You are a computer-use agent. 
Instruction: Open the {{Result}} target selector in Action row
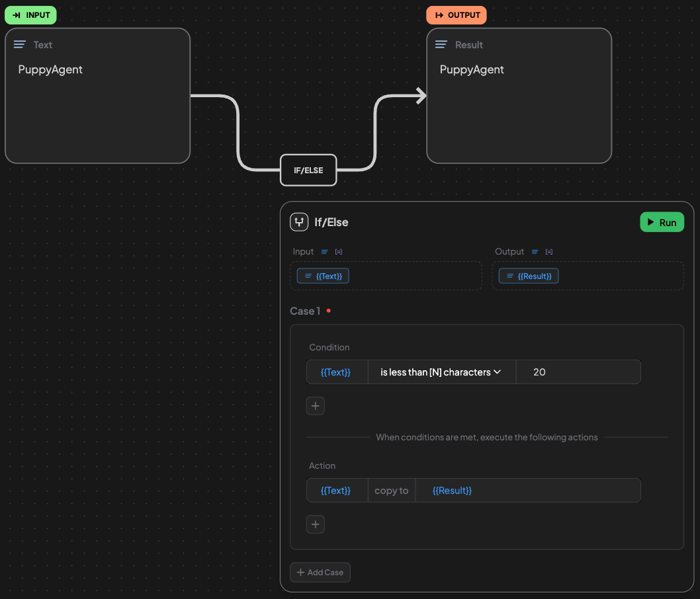click(452, 491)
